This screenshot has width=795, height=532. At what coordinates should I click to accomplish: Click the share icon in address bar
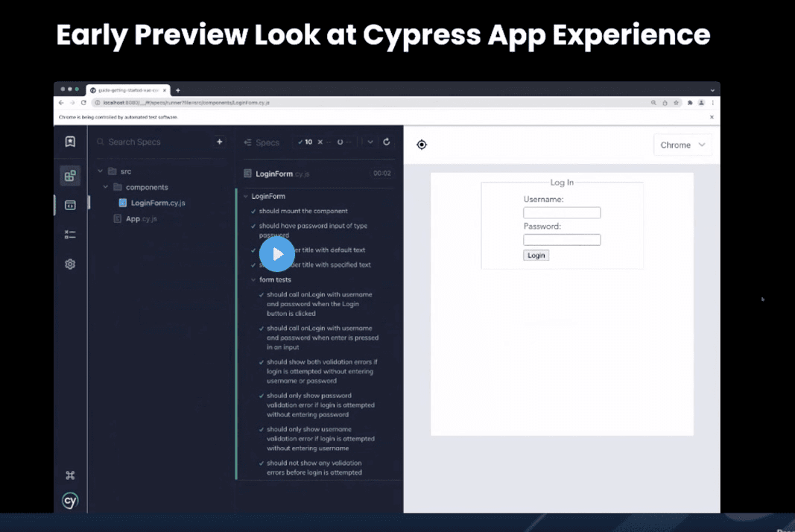(665, 102)
